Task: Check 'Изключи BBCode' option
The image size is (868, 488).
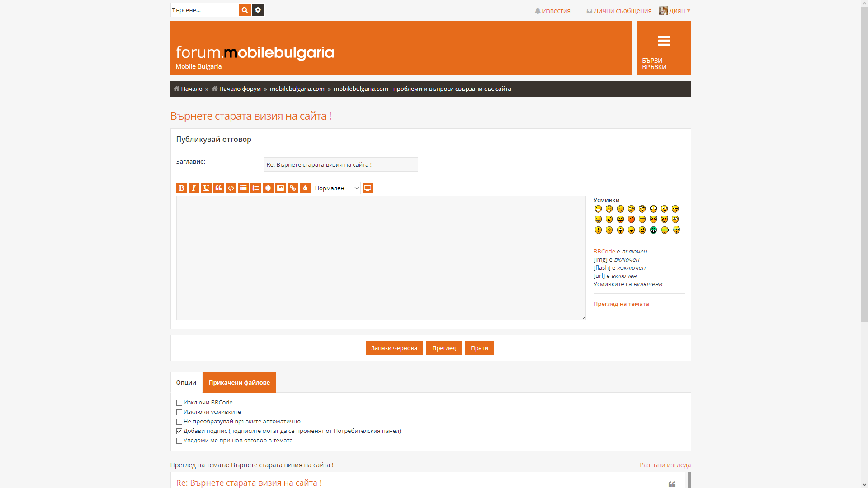Action: tap(179, 403)
